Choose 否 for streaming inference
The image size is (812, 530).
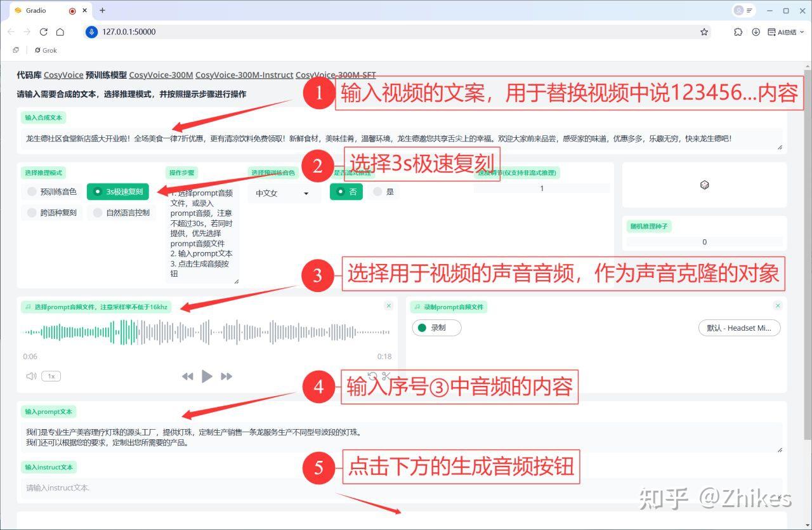point(346,192)
